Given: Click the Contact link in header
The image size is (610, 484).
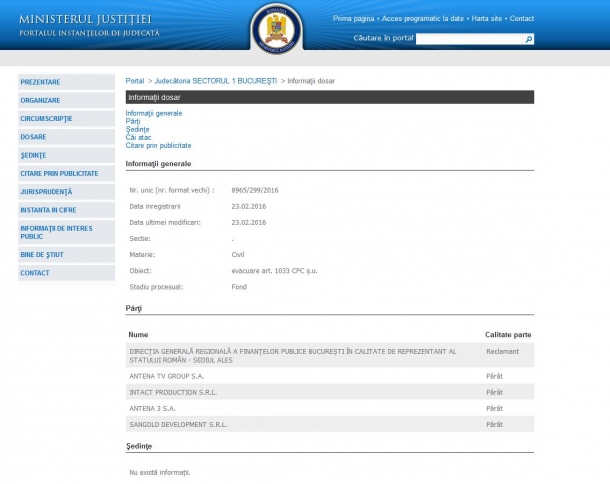Looking at the screenshot, I should [x=521, y=18].
